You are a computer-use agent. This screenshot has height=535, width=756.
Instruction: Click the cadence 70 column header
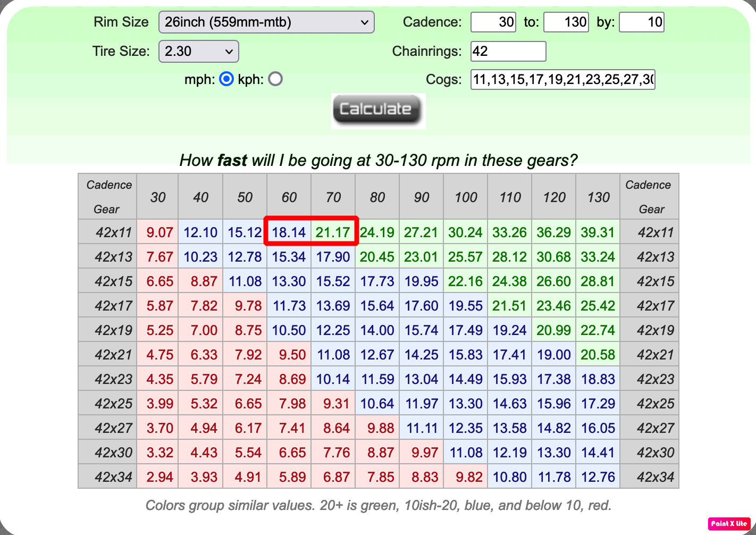(x=333, y=197)
